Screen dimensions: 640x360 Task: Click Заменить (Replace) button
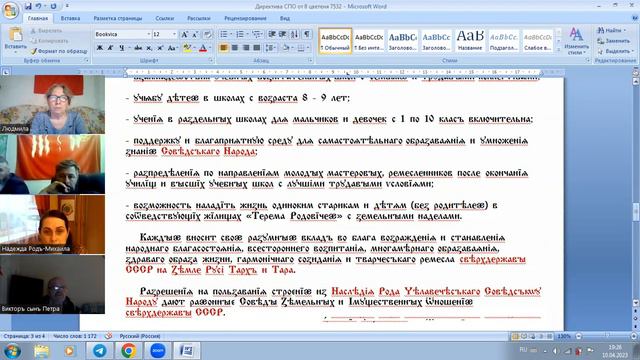pyautogui.click(x=613, y=41)
